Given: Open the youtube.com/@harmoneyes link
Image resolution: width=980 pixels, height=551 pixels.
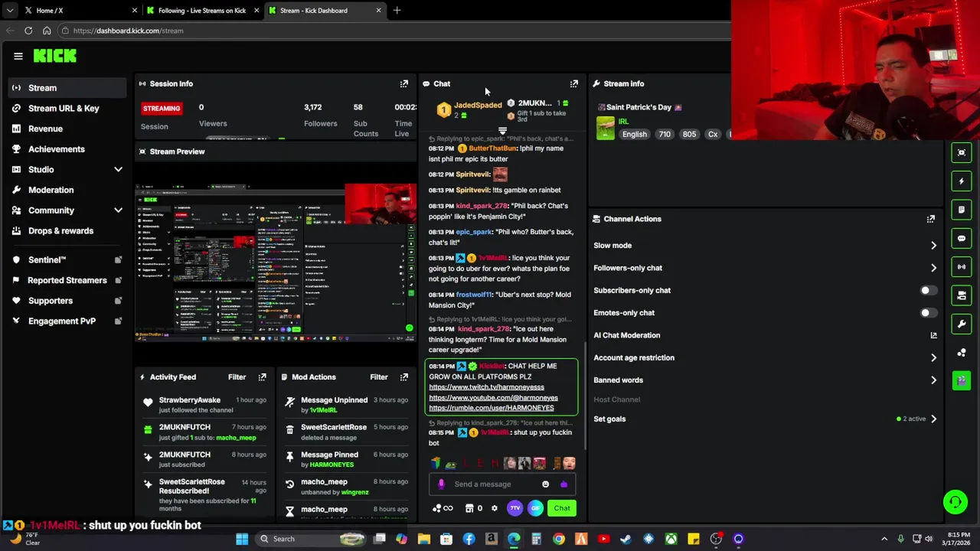Looking at the screenshot, I should (x=493, y=398).
